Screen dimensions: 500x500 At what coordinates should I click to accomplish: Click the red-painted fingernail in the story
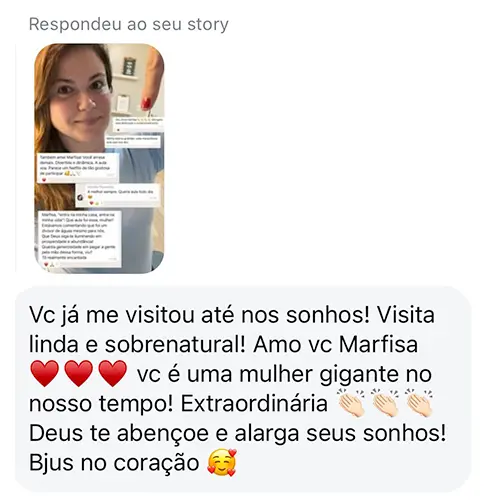[146, 103]
